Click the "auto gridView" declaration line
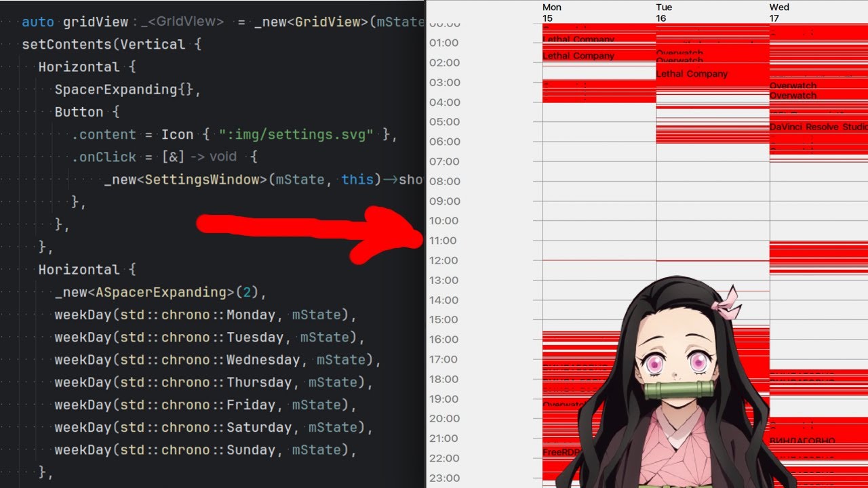Image resolution: width=868 pixels, height=488 pixels. pyautogui.click(x=223, y=22)
